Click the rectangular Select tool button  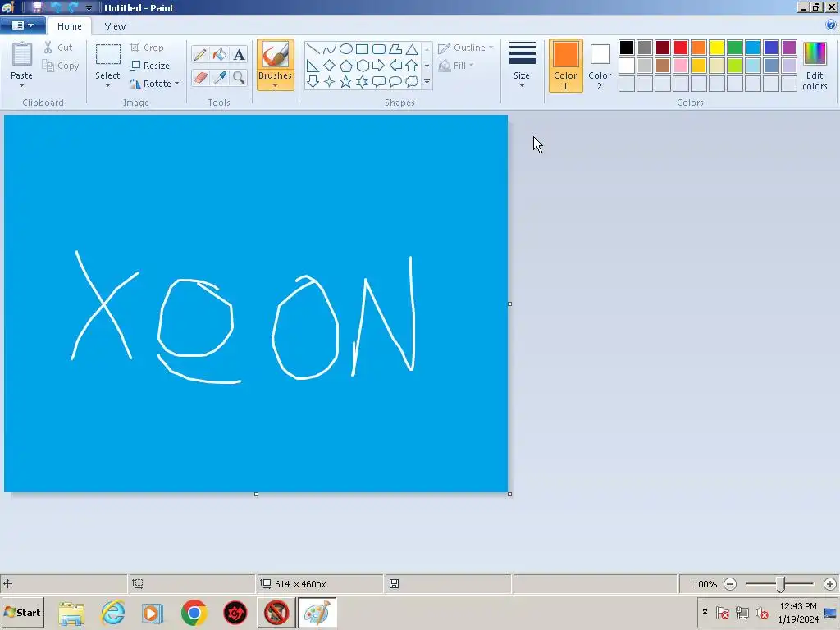pyautogui.click(x=107, y=61)
